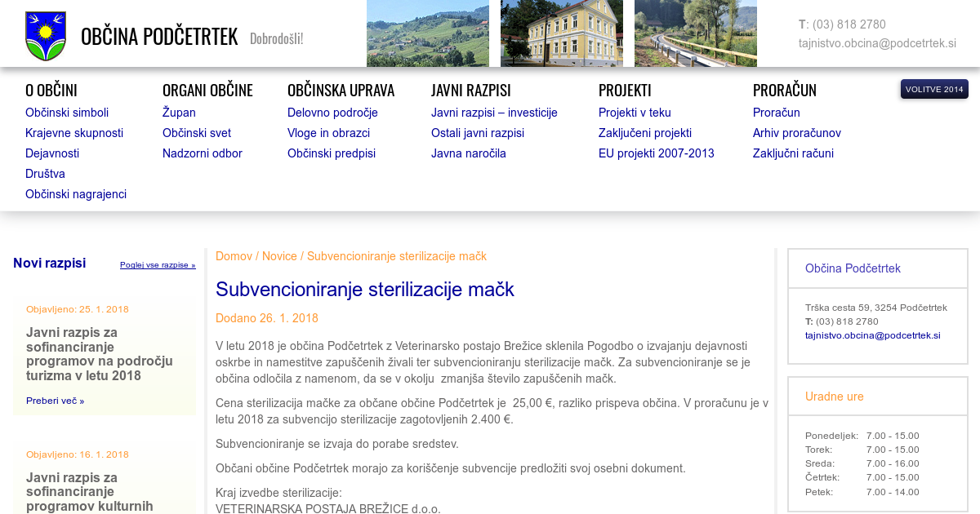Go to Domov in the breadcrumb
This screenshot has height=514, width=980.
234,256
